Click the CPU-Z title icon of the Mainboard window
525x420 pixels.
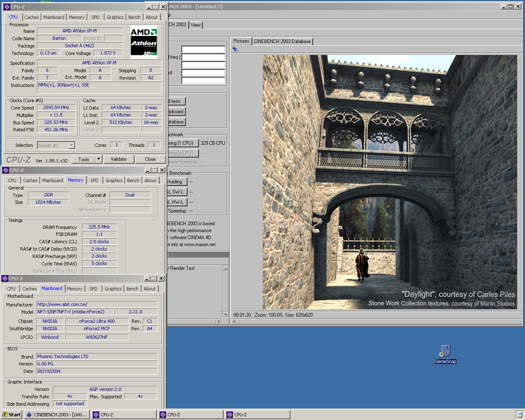[x=5, y=278]
